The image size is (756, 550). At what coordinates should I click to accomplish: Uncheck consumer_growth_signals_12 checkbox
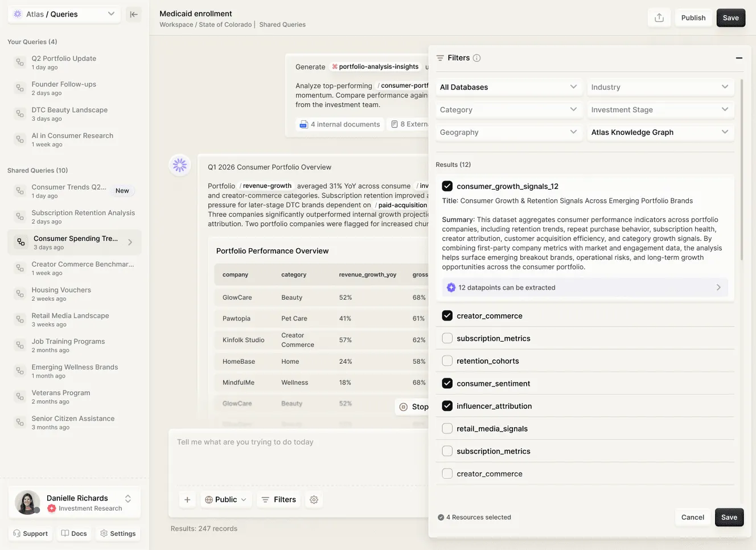point(447,186)
